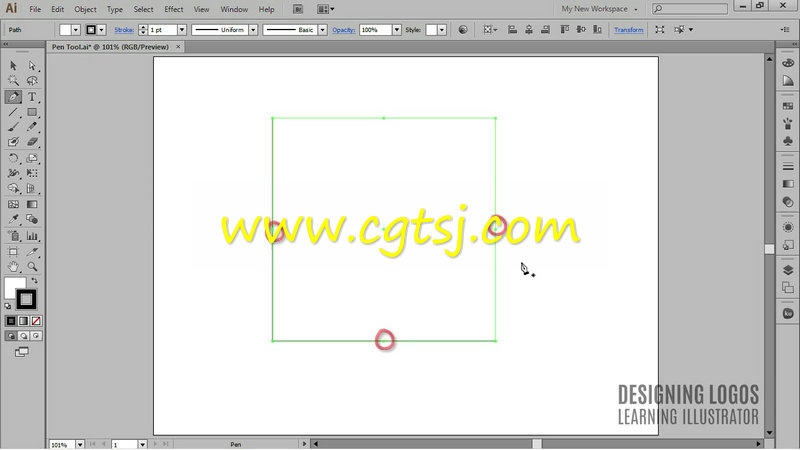Click the black Stroke color box

pos(26,299)
